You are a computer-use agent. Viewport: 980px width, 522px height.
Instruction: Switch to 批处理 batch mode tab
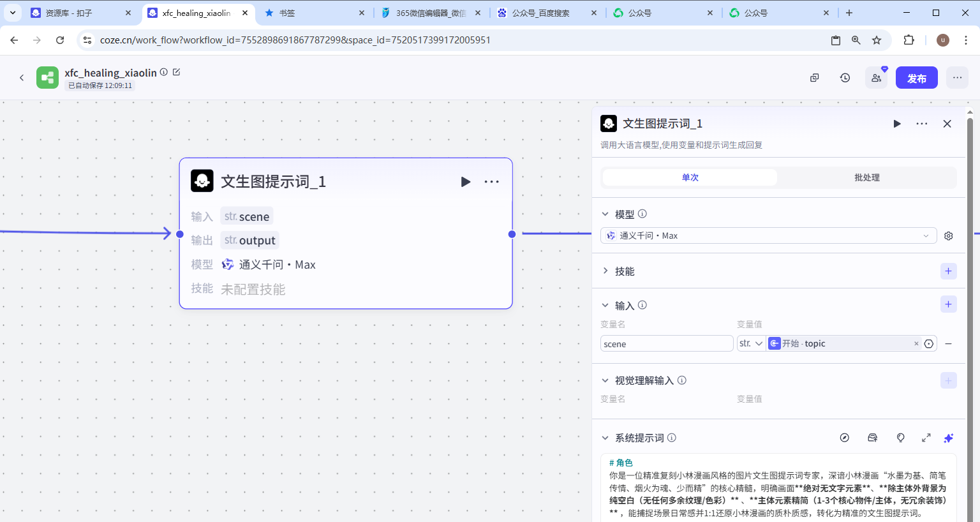pyautogui.click(x=866, y=177)
